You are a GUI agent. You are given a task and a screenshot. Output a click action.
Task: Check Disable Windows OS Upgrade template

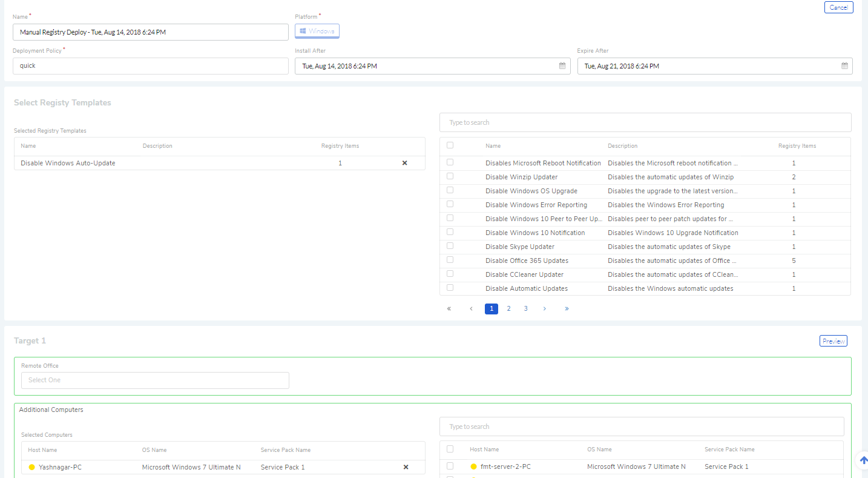tap(450, 190)
